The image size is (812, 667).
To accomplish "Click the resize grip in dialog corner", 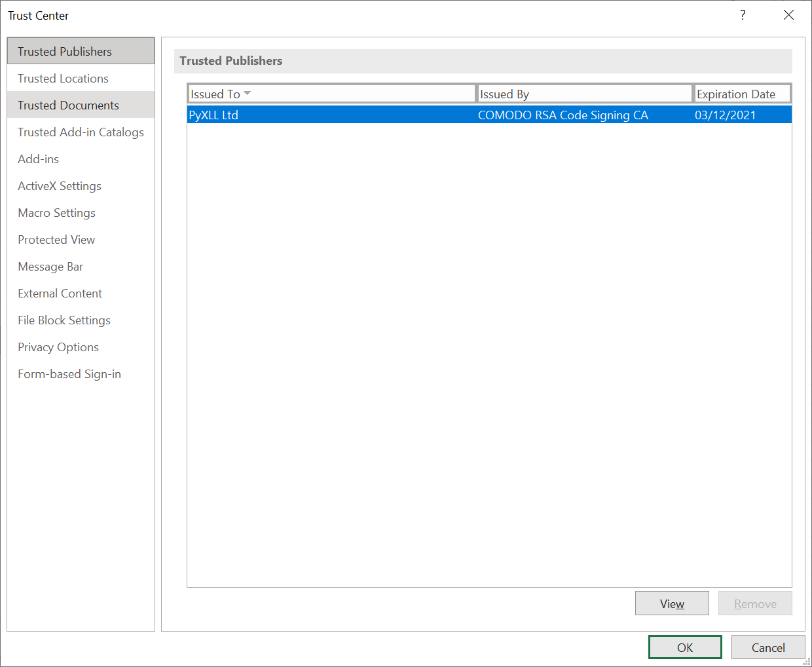I will 807,662.
